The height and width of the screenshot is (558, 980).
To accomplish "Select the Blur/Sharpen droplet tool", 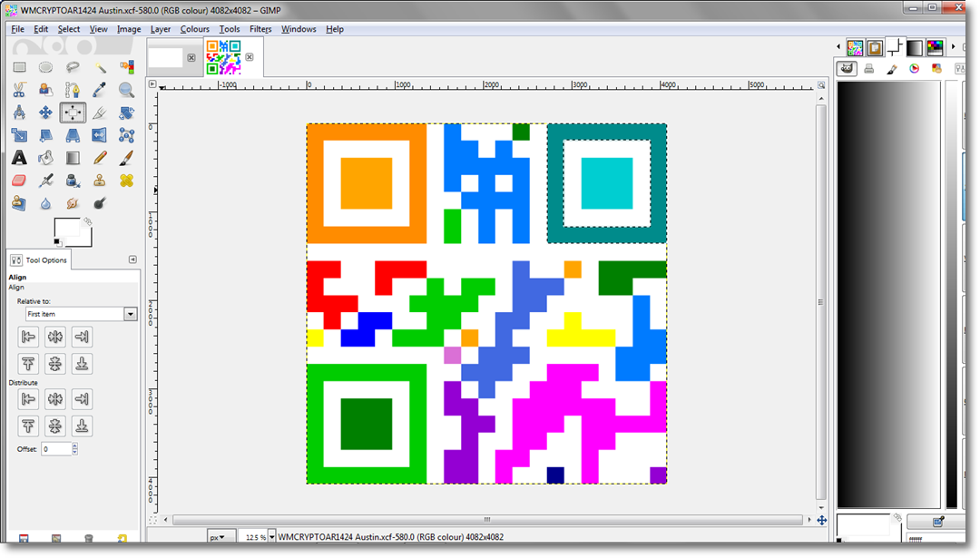I will point(45,203).
